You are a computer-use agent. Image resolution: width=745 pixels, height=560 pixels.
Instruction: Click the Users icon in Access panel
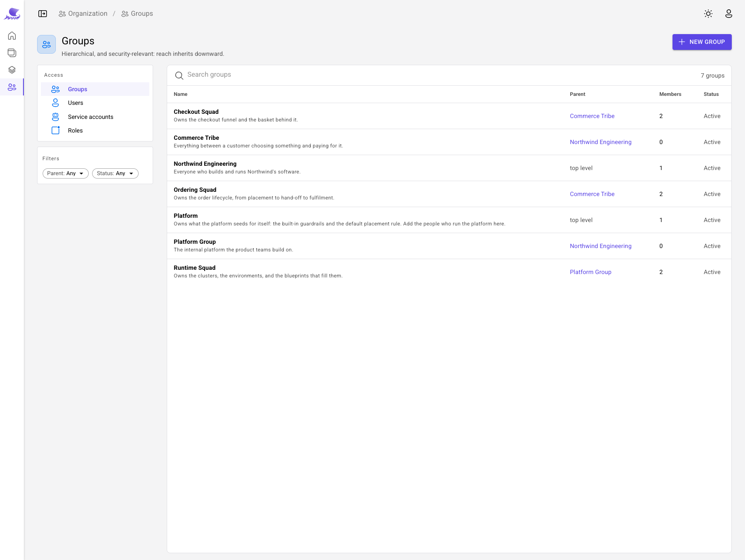[55, 103]
